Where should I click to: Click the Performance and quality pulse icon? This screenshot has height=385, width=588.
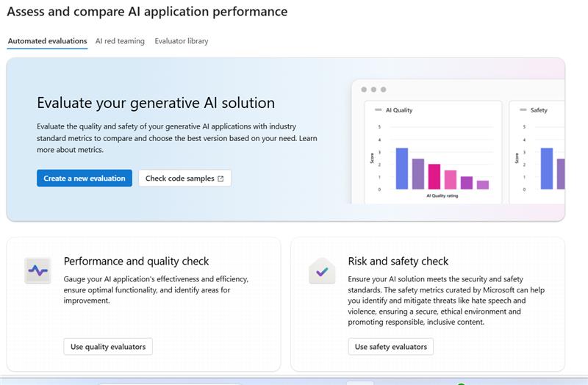(37, 271)
